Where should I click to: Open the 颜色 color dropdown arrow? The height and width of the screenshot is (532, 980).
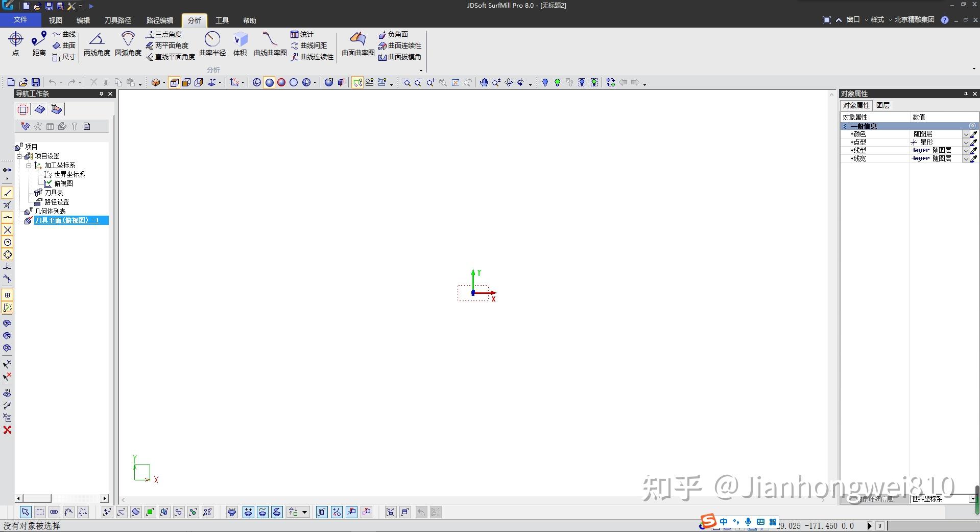point(966,134)
